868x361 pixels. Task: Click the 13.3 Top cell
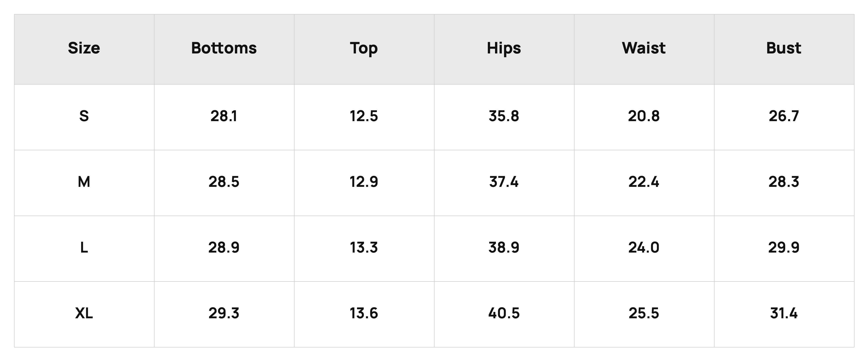click(x=364, y=248)
